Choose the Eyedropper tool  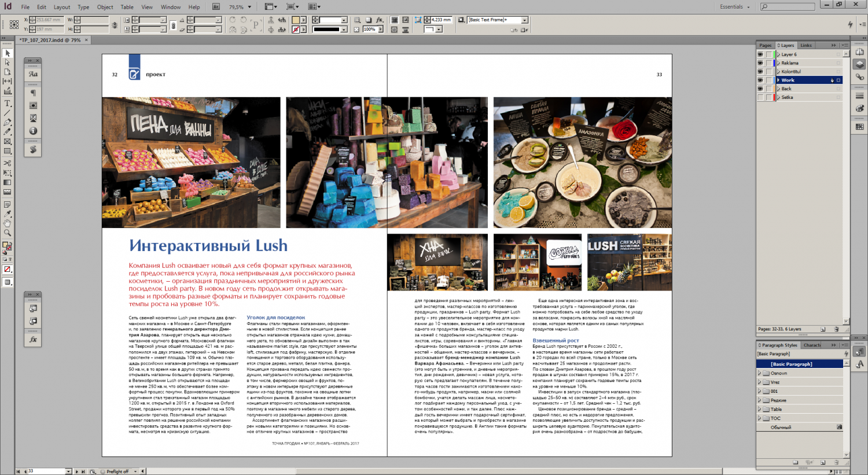pos(8,213)
